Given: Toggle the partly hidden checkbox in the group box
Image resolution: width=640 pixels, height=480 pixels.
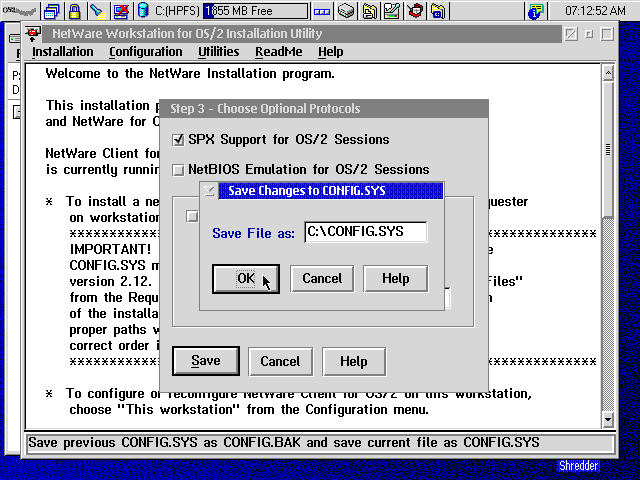Looking at the screenshot, I should pyautogui.click(x=192, y=216).
